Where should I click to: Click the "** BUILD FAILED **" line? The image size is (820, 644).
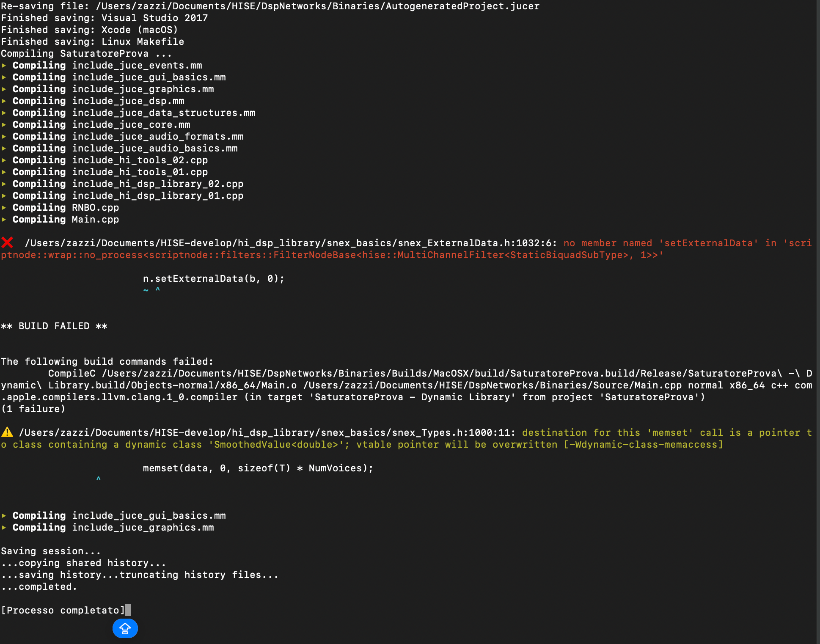pyautogui.click(x=54, y=326)
